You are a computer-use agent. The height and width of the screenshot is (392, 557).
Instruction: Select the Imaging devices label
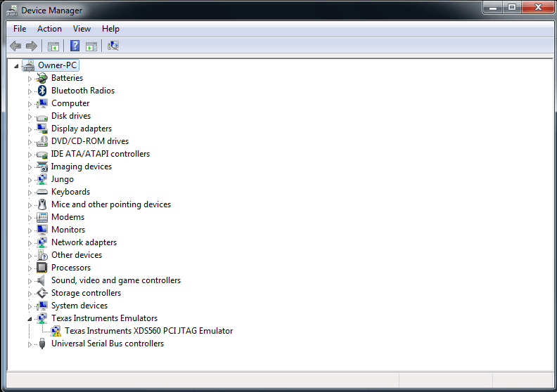pos(82,166)
